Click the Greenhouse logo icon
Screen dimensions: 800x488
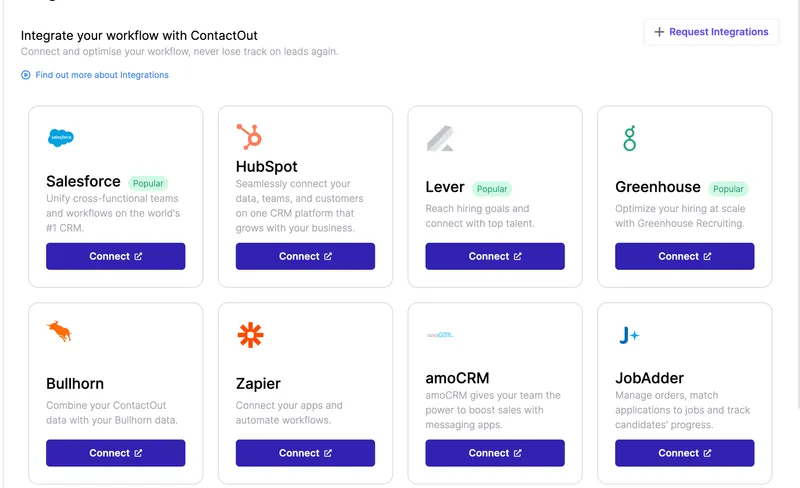point(628,139)
